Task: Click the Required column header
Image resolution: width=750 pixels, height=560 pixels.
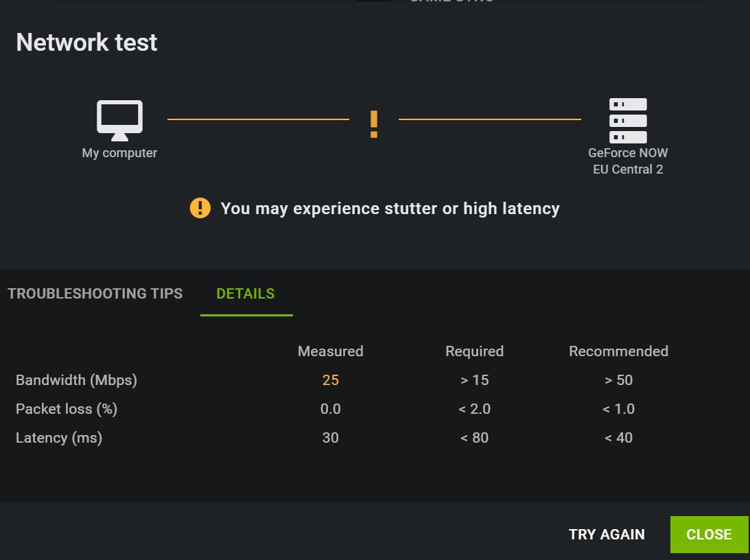Action: (474, 351)
